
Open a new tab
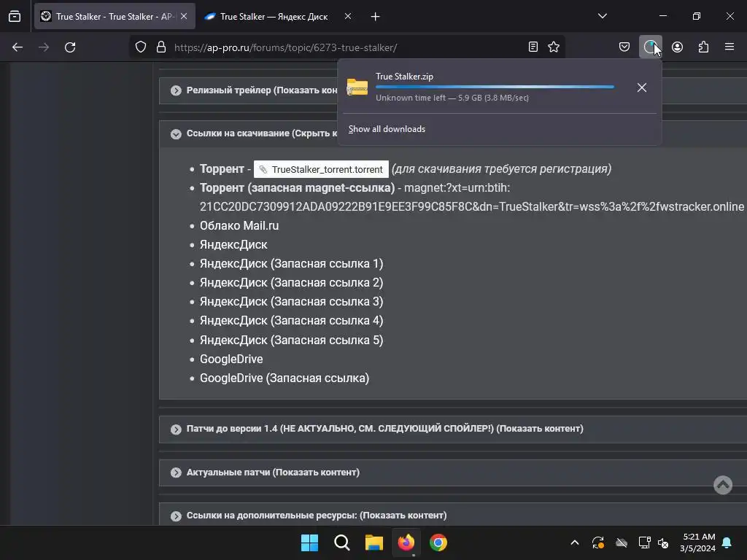(376, 17)
